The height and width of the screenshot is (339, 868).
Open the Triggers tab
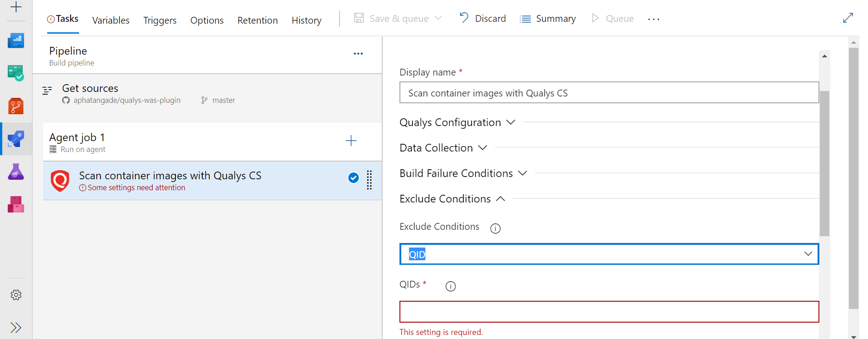coord(160,20)
